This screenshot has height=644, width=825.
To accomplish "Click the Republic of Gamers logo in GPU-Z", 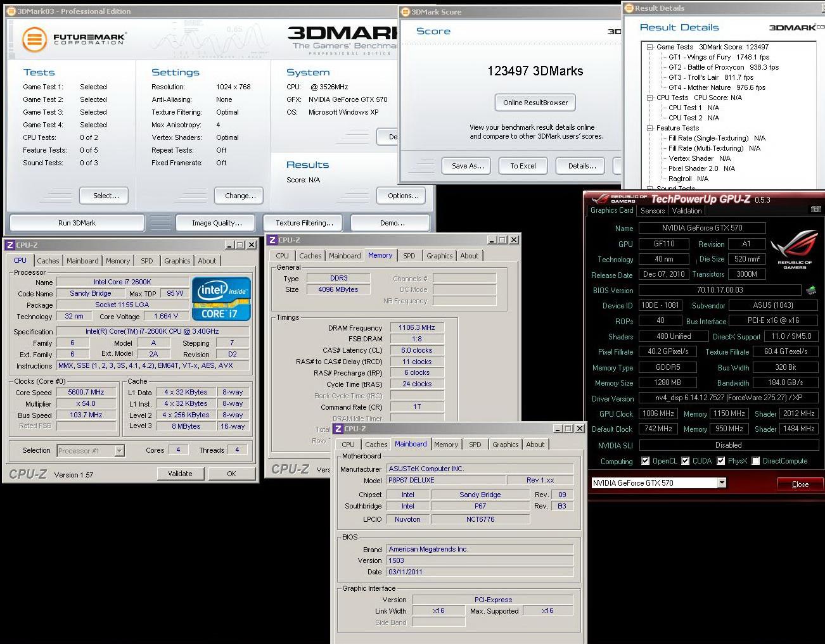I will [795, 249].
